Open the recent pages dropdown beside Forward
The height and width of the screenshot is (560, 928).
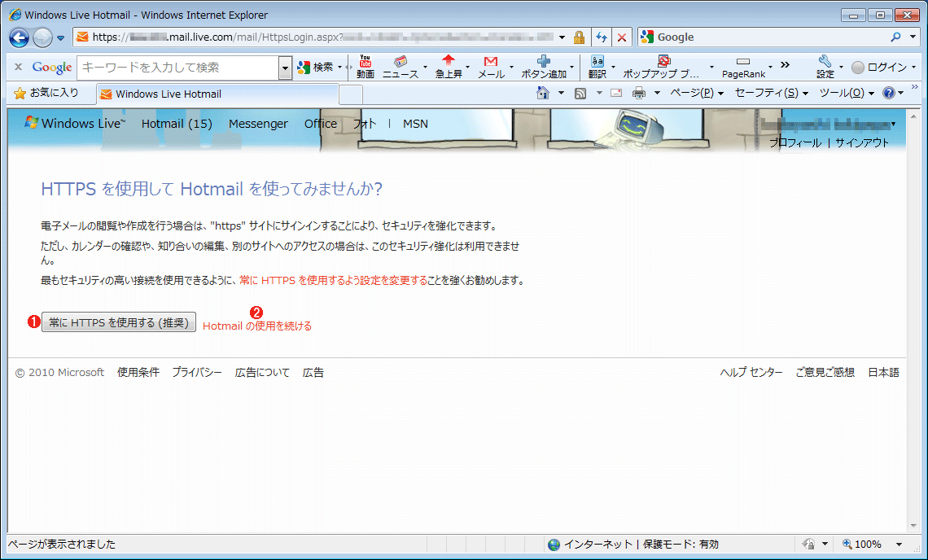(x=61, y=38)
